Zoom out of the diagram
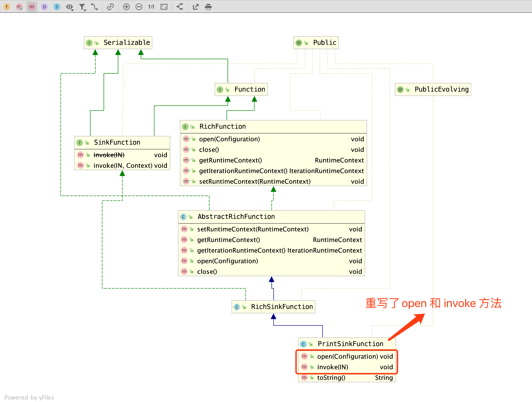532x402 pixels. (x=139, y=7)
